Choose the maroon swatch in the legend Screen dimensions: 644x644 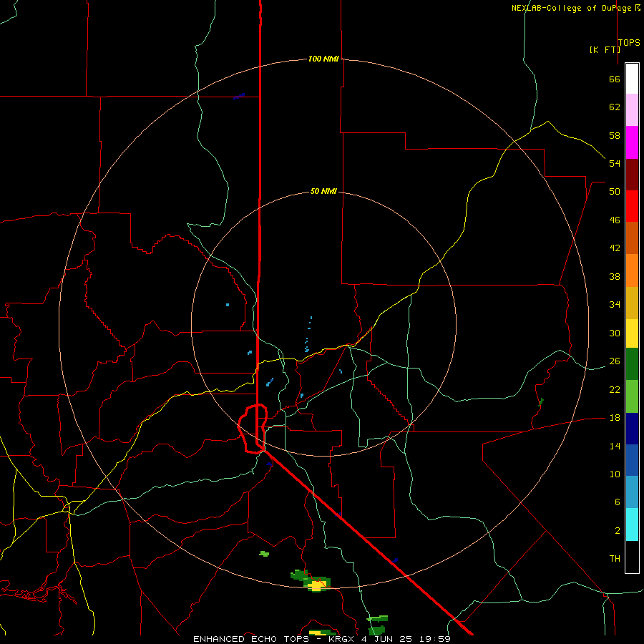(x=632, y=174)
